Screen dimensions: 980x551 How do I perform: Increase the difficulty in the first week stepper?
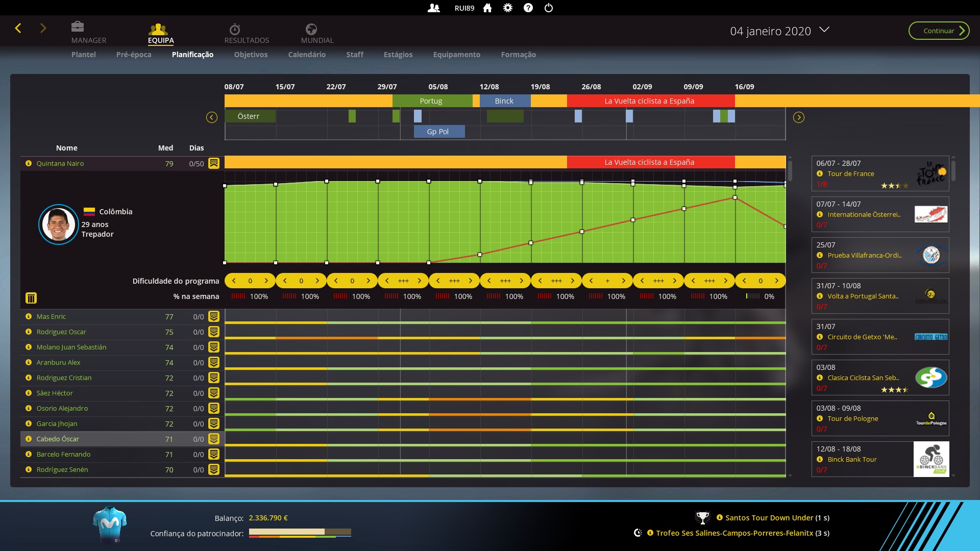tap(266, 281)
